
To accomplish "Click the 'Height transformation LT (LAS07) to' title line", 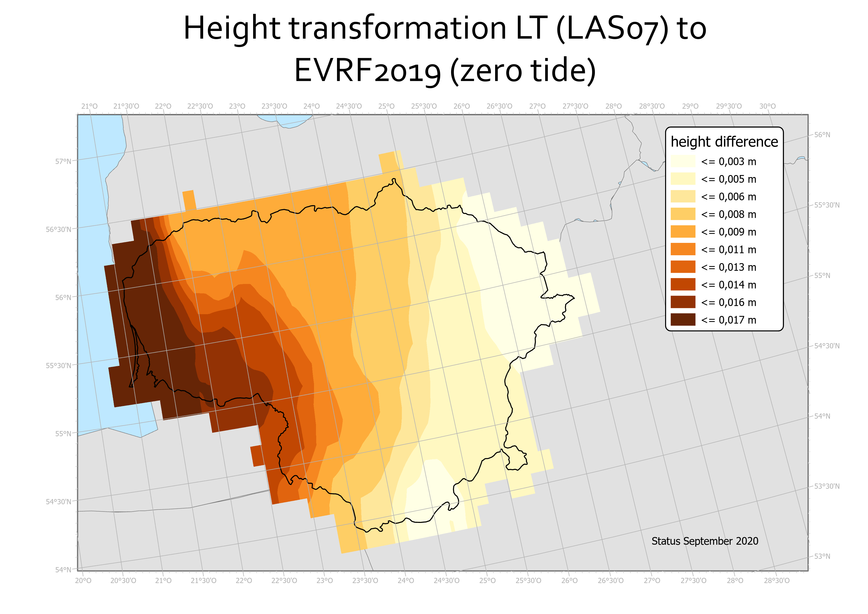I will pyautogui.click(x=445, y=29).
